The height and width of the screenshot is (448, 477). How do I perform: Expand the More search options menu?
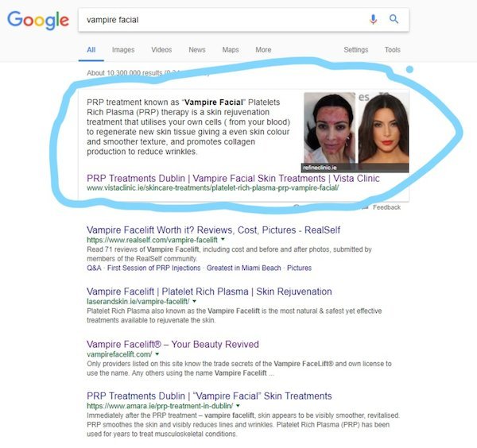(263, 50)
